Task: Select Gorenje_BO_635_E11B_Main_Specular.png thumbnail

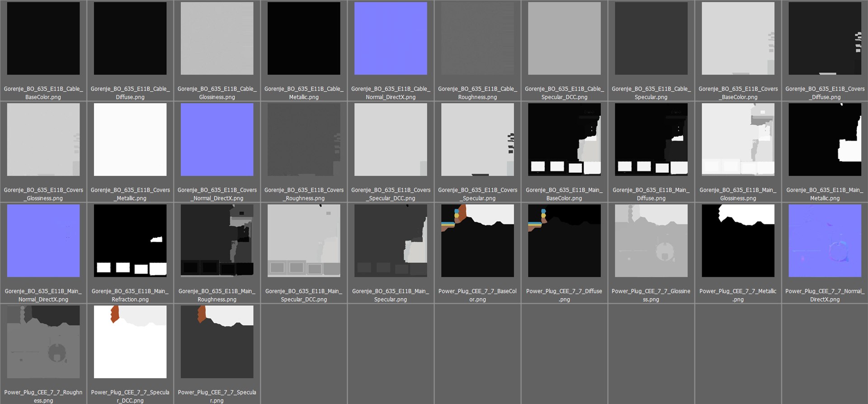Action: (x=391, y=241)
